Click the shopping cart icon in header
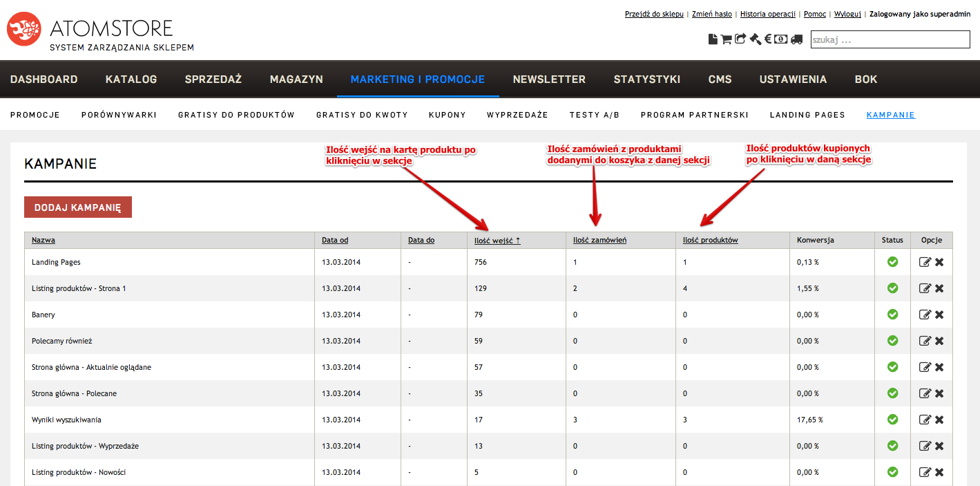 pos(726,39)
